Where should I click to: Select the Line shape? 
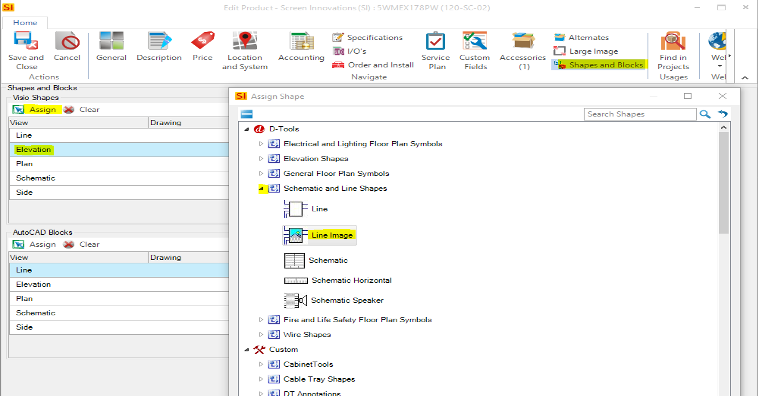click(306, 209)
